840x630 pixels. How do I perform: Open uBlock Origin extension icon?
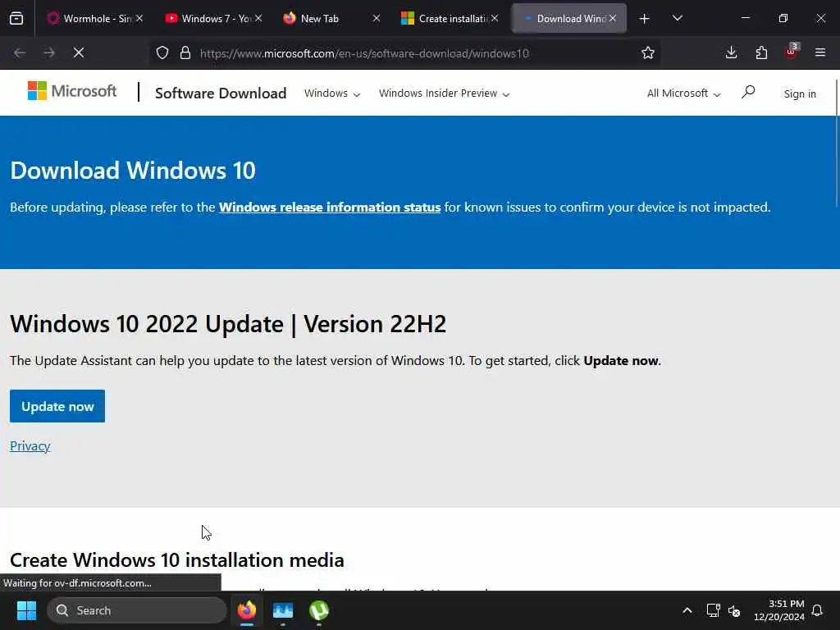(792, 52)
